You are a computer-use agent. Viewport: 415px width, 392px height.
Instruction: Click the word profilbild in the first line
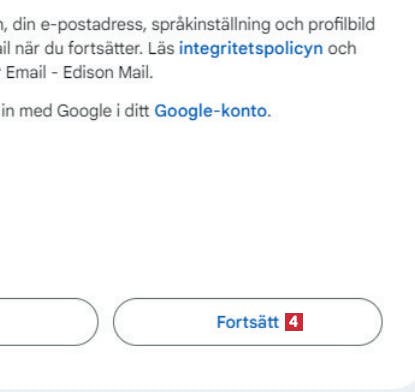point(341,25)
